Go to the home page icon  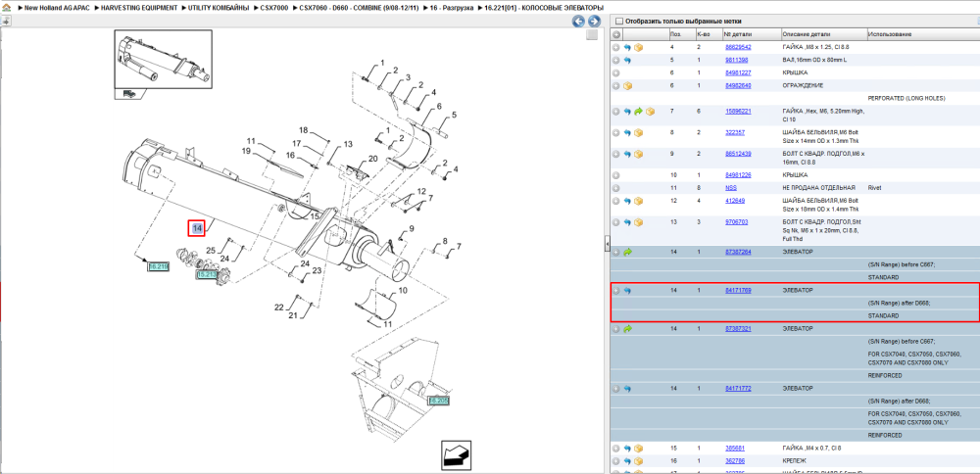pyautogui.click(x=5, y=8)
